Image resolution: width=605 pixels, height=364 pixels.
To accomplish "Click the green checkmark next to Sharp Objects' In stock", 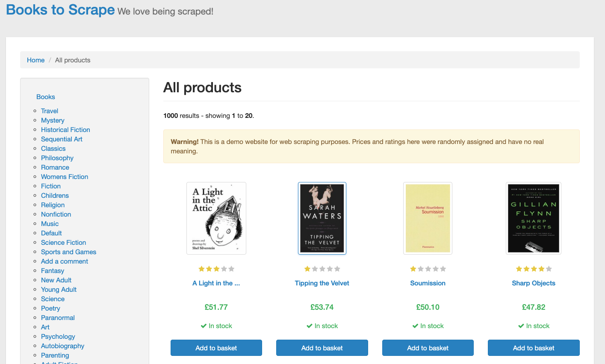I will 521,326.
